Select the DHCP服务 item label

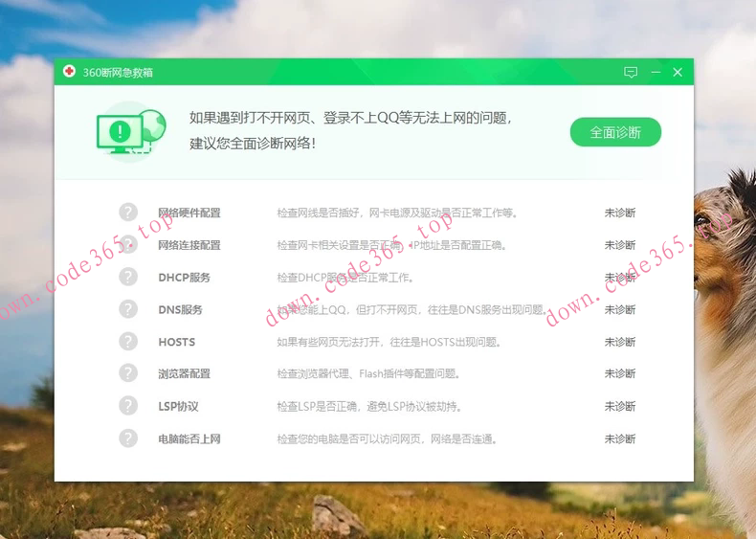click(184, 278)
